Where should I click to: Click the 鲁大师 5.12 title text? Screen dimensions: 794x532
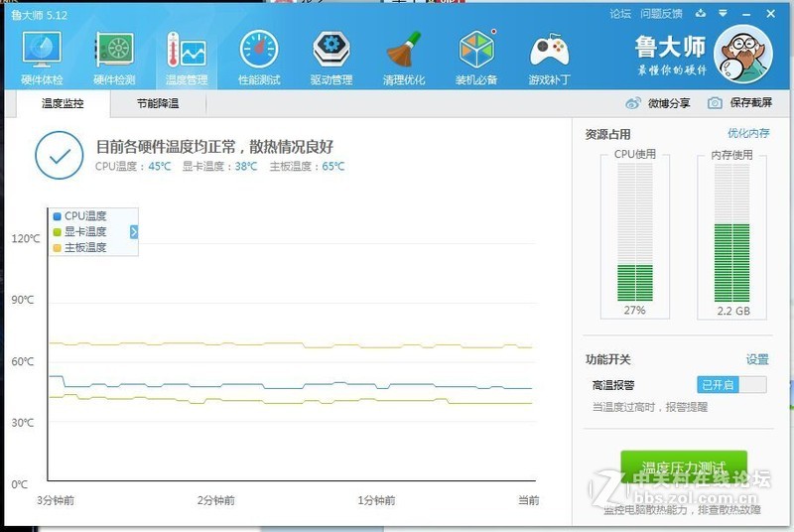39,15
